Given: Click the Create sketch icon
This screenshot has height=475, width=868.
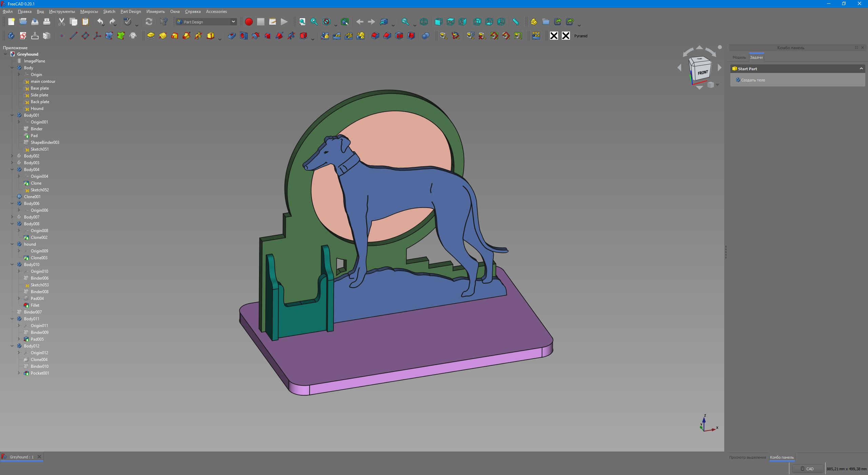Looking at the screenshot, I should coord(23,36).
